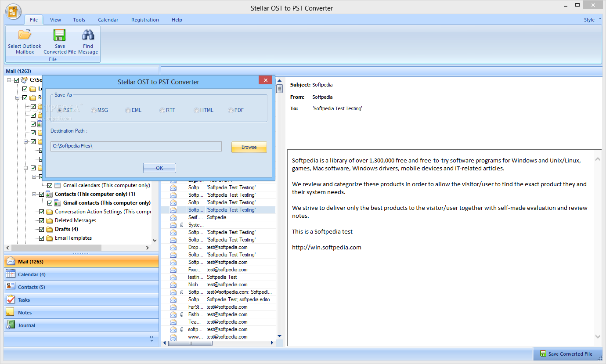Click the folder tree horizontal scrollbar thumb
606x364 pixels.
pos(56,248)
